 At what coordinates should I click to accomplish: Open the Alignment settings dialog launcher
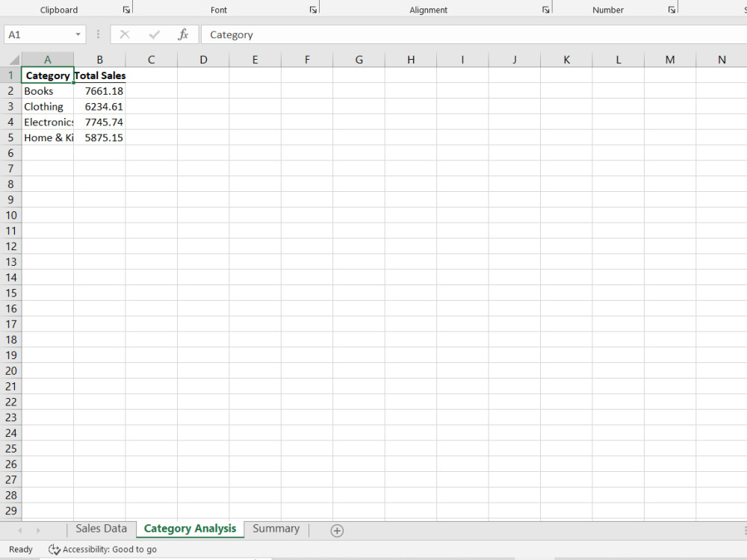point(545,10)
